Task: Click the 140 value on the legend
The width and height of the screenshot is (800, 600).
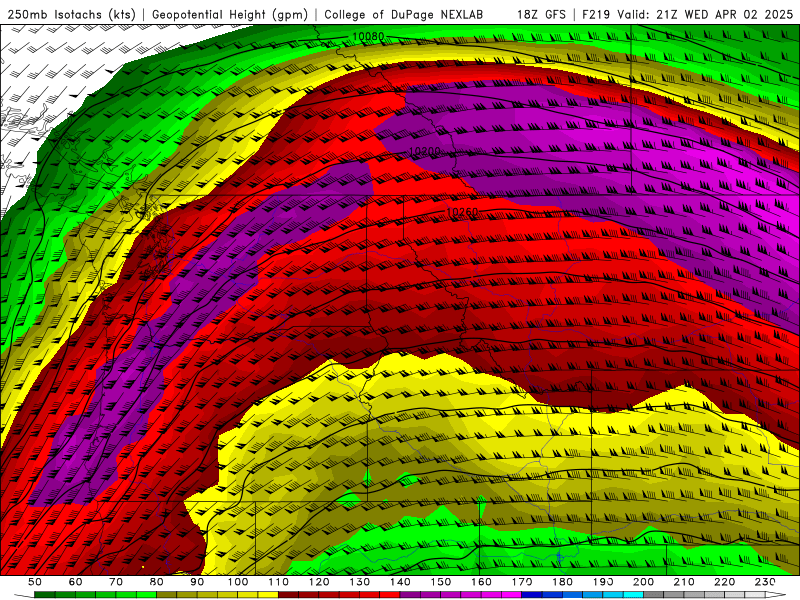Action: (x=400, y=582)
